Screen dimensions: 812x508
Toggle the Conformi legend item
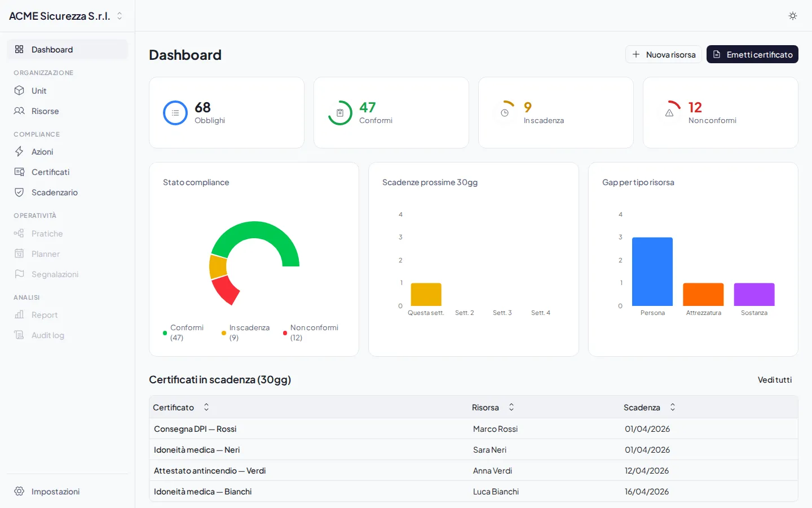(x=182, y=332)
